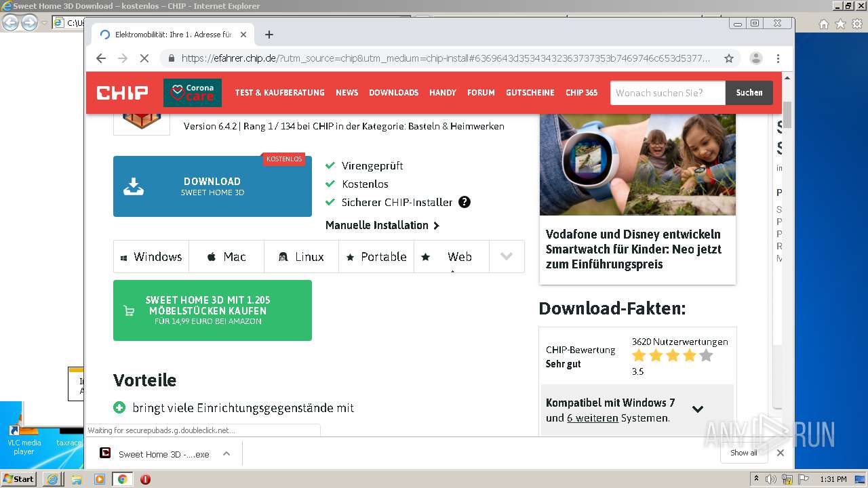Expand download item options arrow
This screenshot has width=868, height=488.
tap(226, 454)
